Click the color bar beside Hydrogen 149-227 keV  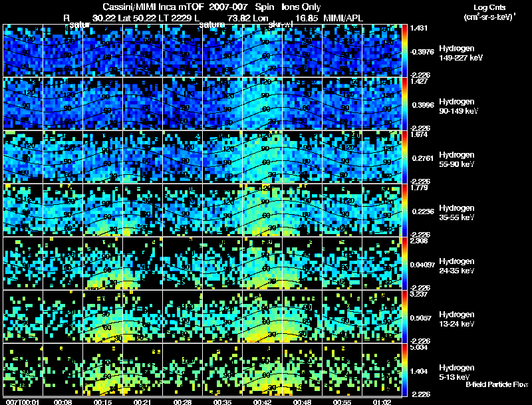tap(404, 51)
